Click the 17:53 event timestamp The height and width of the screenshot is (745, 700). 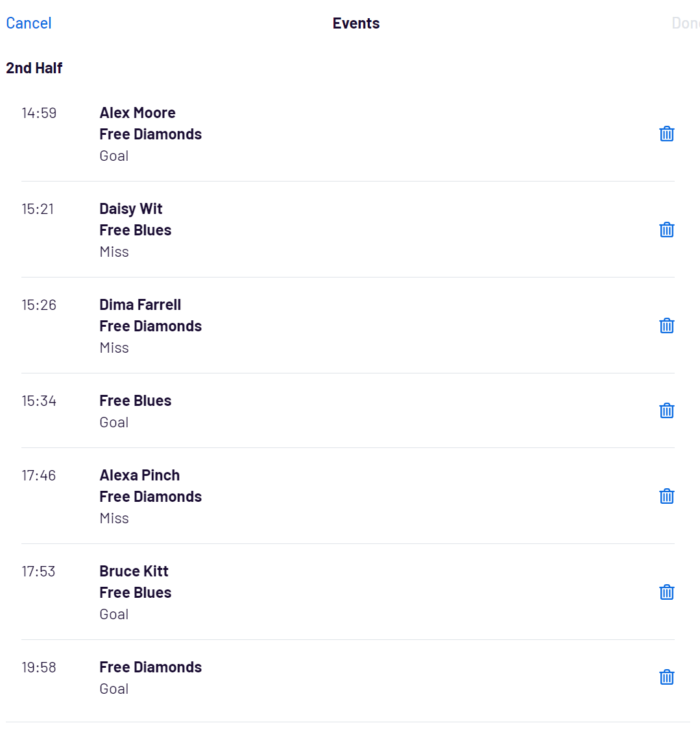38,572
